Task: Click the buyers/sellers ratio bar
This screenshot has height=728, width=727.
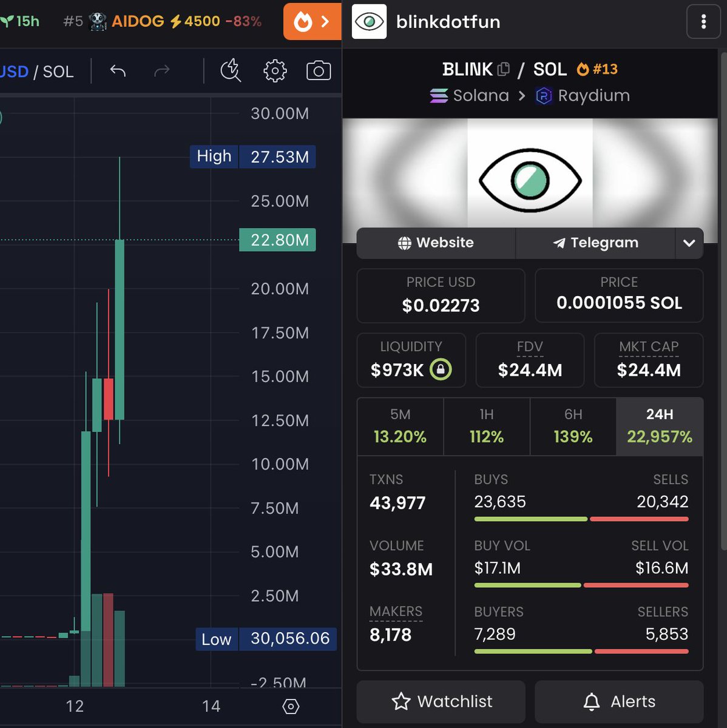Action: [581, 652]
